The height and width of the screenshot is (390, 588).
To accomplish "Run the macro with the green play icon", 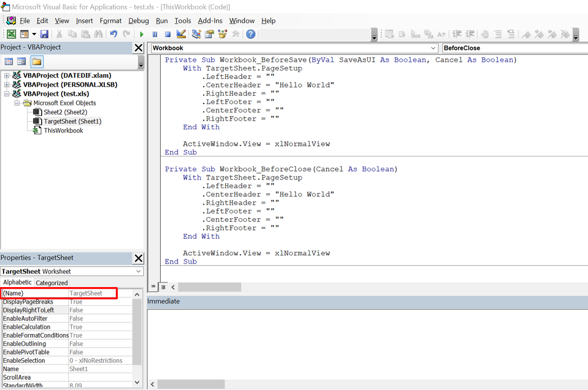I will click(142, 34).
